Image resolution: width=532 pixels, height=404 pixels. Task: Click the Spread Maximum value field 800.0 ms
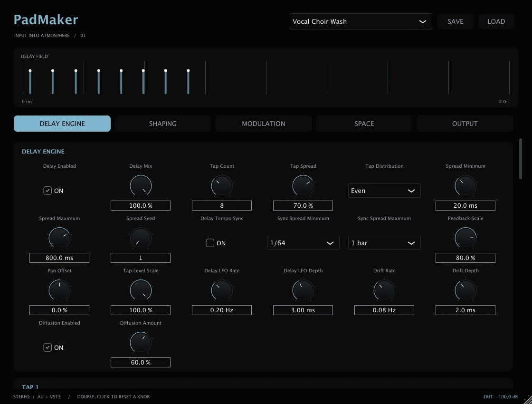click(59, 258)
